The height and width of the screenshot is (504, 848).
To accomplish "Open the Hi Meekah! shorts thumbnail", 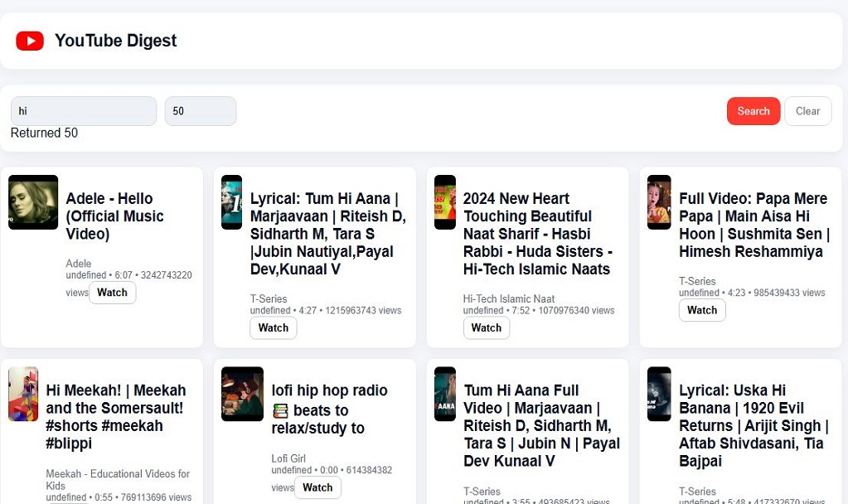I will pos(23,395).
